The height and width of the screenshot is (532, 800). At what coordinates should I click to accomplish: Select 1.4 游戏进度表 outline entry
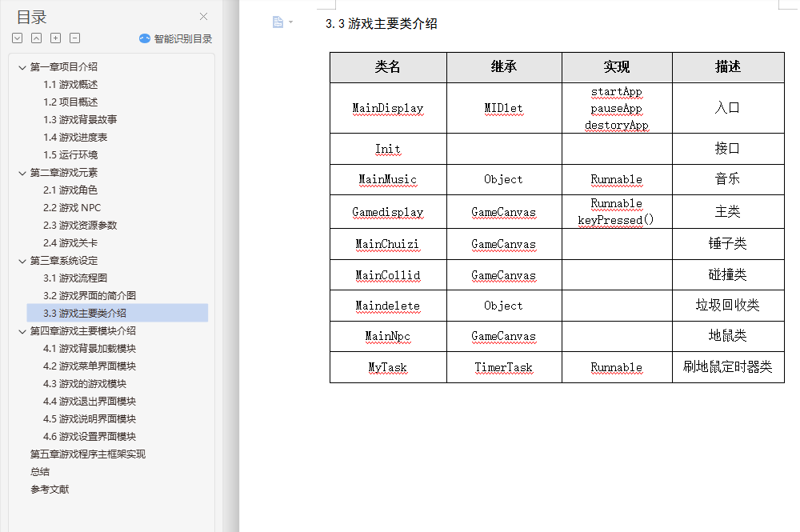[75, 138]
